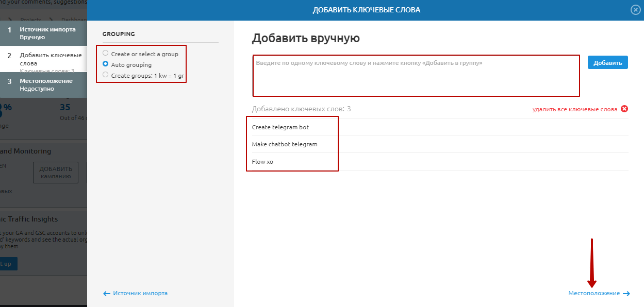The height and width of the screenshot is (307, 644).
Task: Select the 'Auto grouping' radio option
Action: (x=106, y=64)
